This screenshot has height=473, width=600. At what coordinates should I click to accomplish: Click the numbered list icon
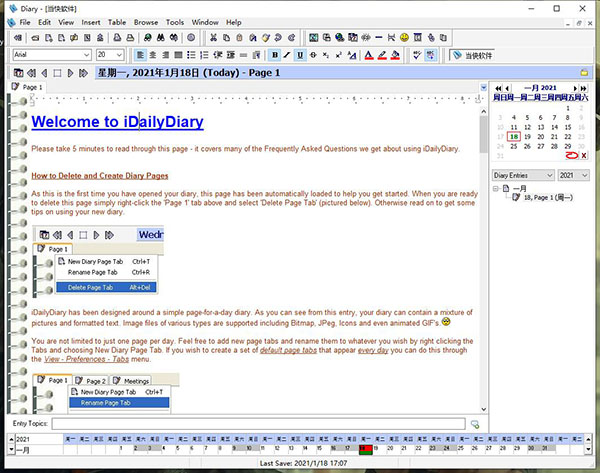click(204, 55)
